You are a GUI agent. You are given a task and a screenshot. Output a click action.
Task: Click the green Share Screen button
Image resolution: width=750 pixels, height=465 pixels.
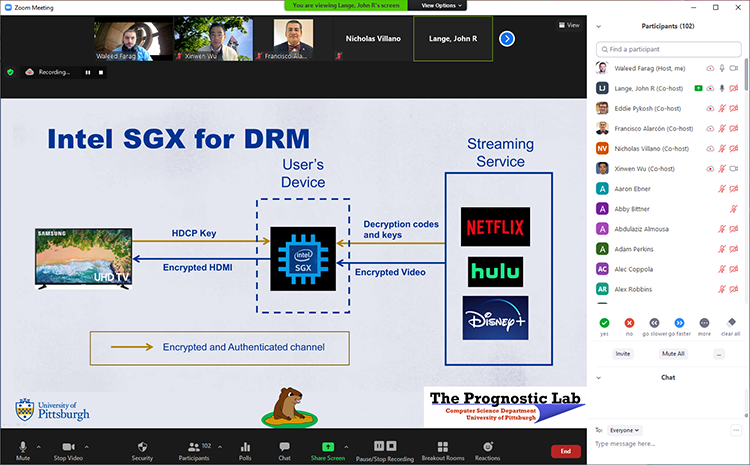(328, 451)
